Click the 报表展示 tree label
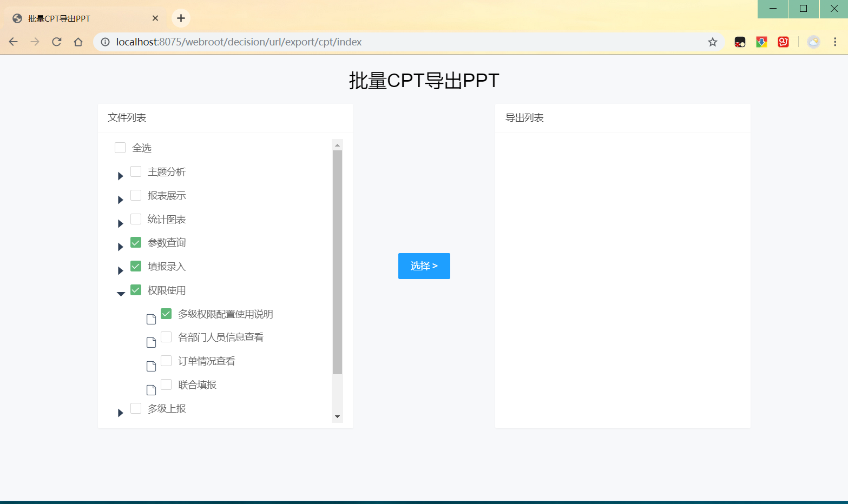This screenshot has width=848, height=504. (167, 196)
